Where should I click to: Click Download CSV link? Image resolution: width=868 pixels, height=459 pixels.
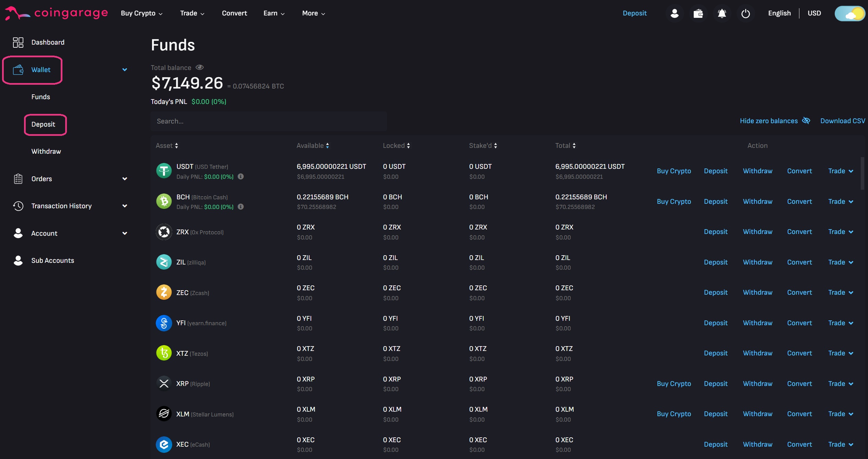coord(843,121)
